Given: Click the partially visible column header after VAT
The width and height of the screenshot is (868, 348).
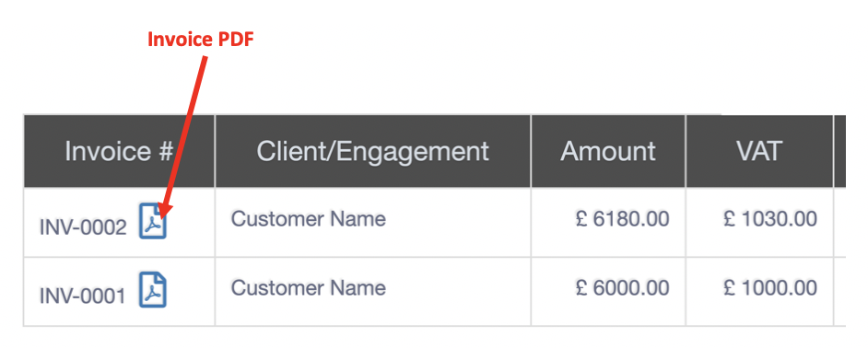Looking at the screenshot, I should coord(839,151).
